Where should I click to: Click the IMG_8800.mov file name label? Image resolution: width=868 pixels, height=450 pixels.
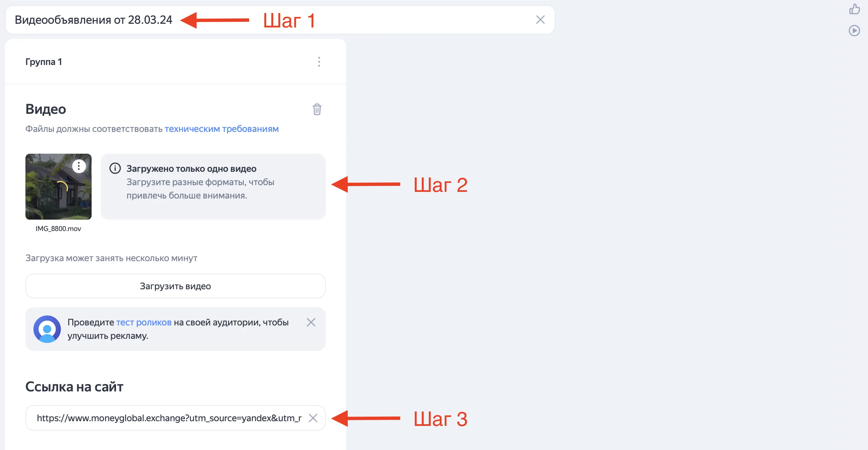(58, 229)
